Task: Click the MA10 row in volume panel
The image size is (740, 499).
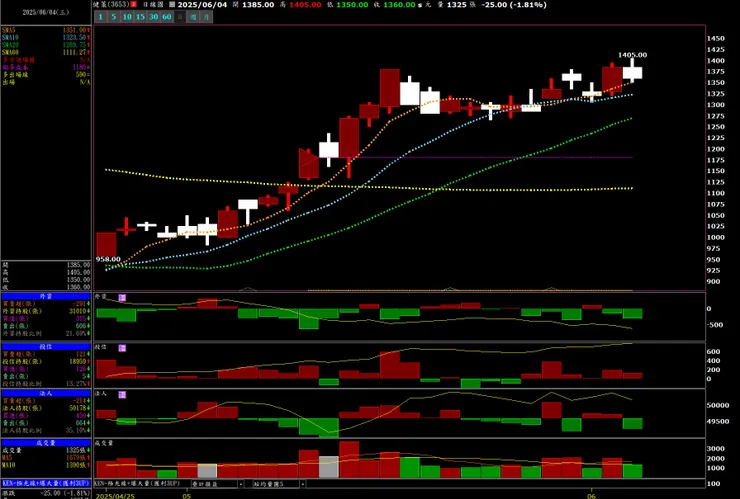Action: coord(46,465)
